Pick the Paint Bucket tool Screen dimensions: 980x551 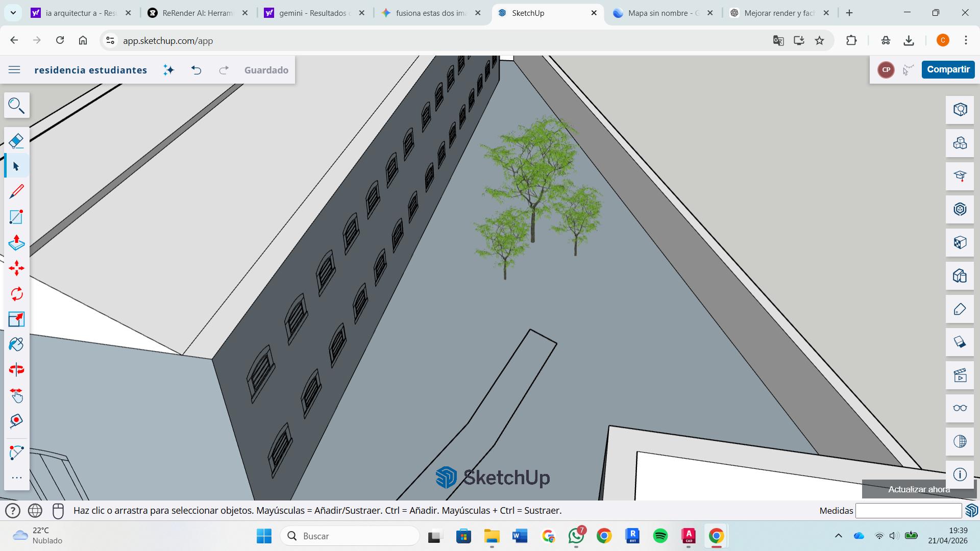tap(16, 344)
